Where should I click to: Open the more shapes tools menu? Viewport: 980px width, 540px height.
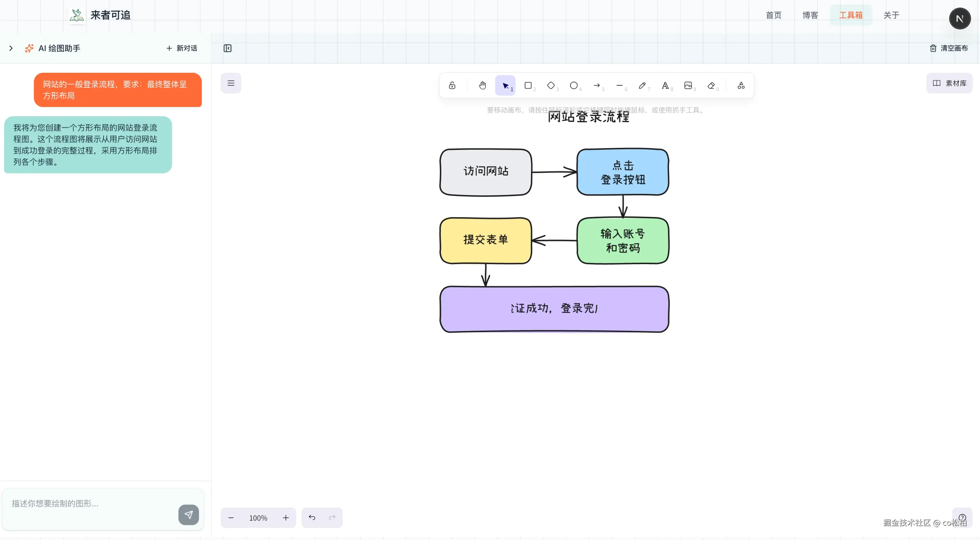tap(741, 85)
